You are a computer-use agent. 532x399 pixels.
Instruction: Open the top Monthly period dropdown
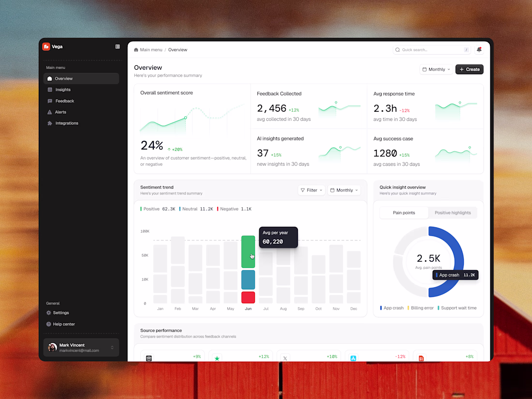[436, 69]
